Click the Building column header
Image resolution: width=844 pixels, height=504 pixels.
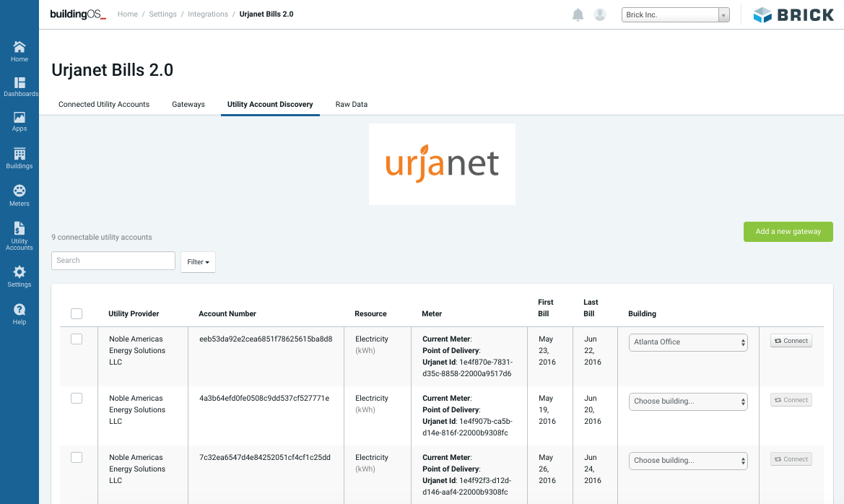point(642,314)
